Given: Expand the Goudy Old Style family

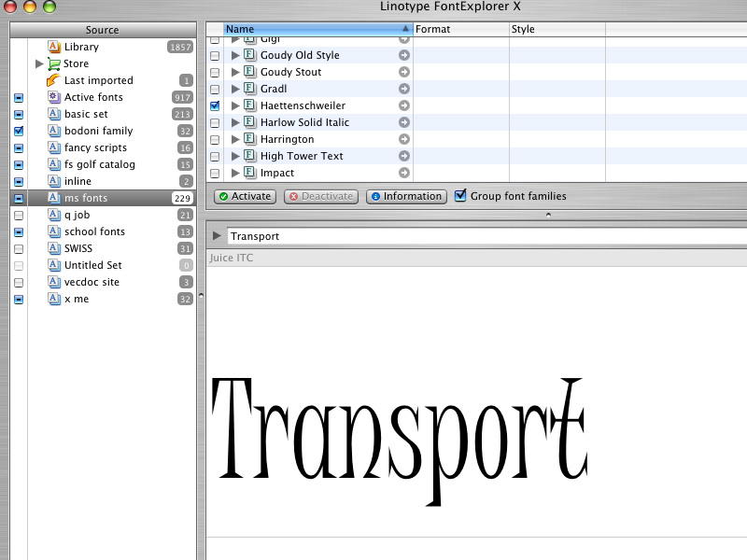Looking at the screenshot, I should coord(235,55).
